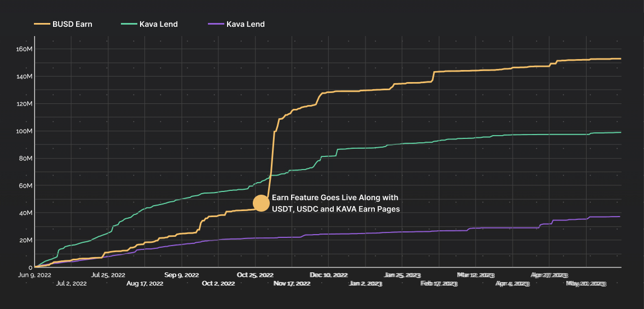Click the Oct 2, 2022 date label
This screenshot has width=644, height=309.
pos(218,283)
